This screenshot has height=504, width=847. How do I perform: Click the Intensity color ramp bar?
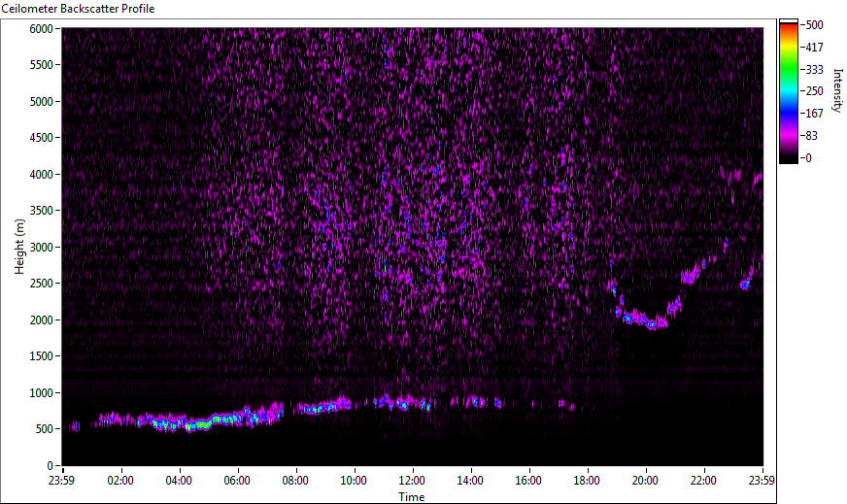point(788,91)
